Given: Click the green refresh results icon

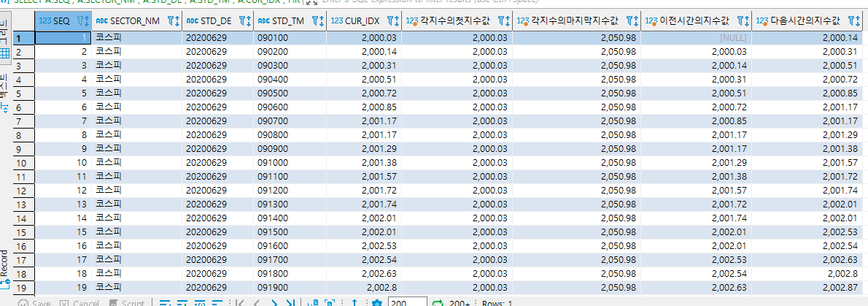Looking at the screenshot, I should click(438, 303).
